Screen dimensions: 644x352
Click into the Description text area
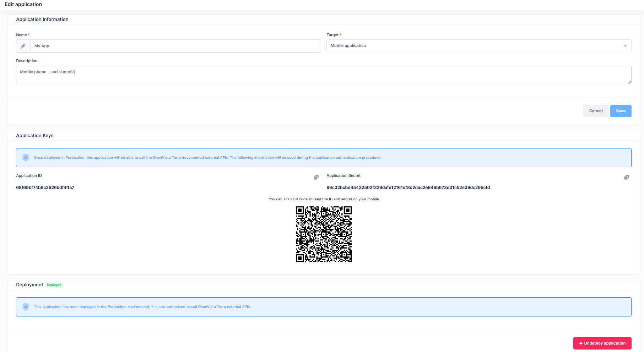pyautogui.click(x=323, y=75)
